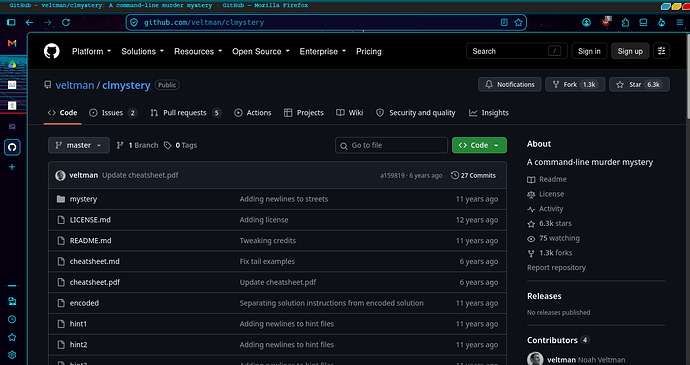690x365 pixels.
Task: Click the Sign up button
Action: (x=630, y=51)
